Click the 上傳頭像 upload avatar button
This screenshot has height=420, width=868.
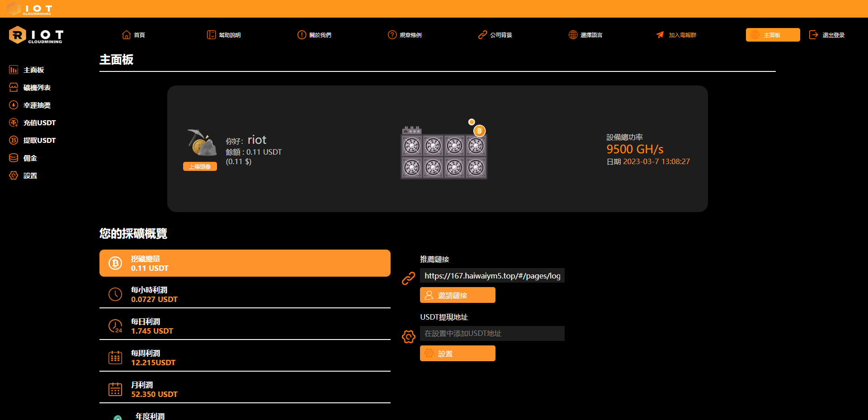point(200,166)
